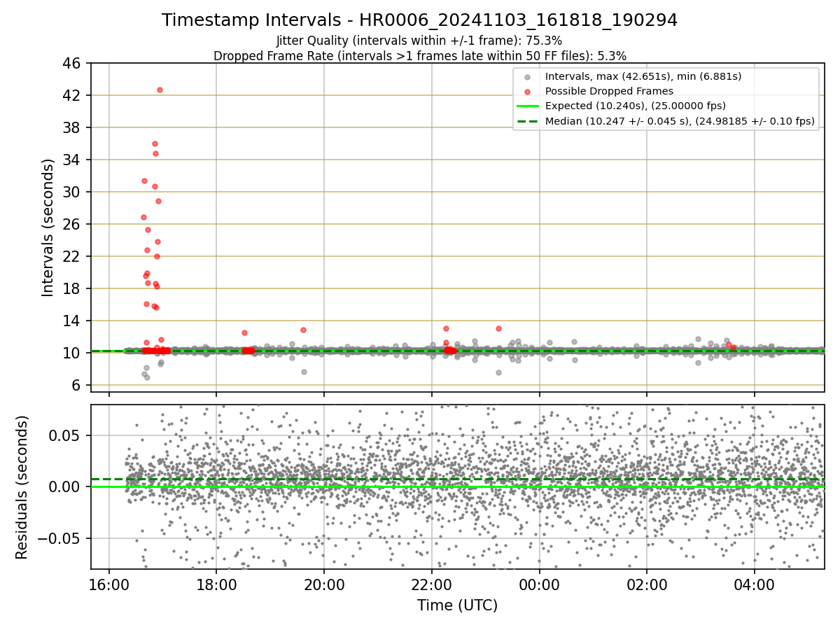Click the 'Jitter Quality' subtitle line

(x=419, y=41)
